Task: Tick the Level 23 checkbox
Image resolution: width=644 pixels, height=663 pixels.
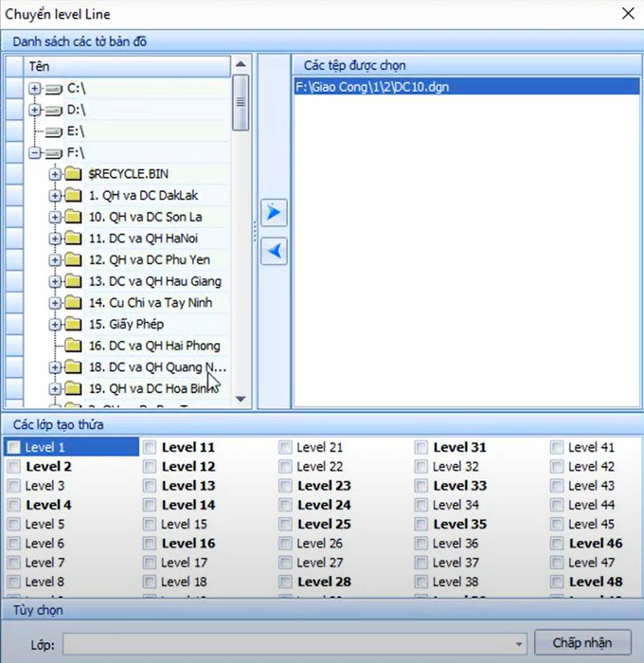Action: click(285, 486)
